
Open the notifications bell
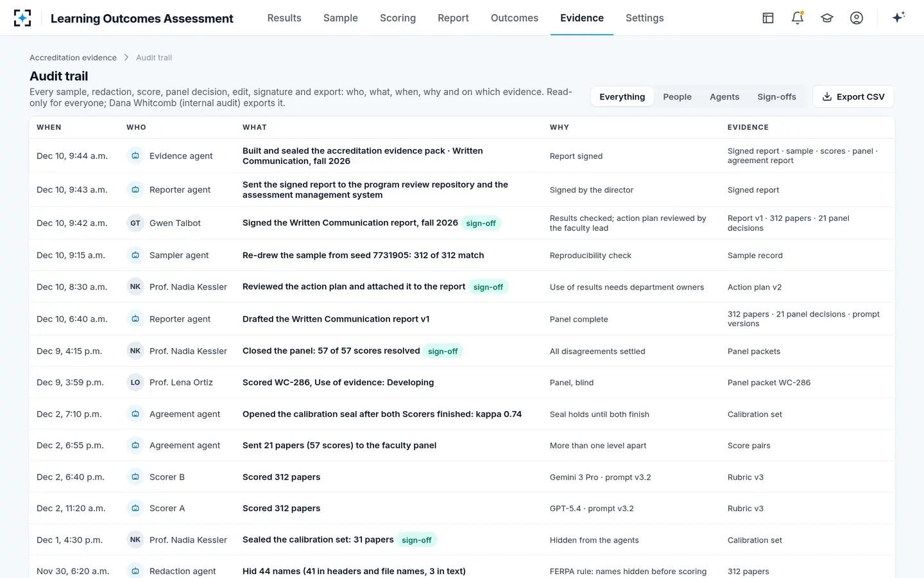(798, 18)
